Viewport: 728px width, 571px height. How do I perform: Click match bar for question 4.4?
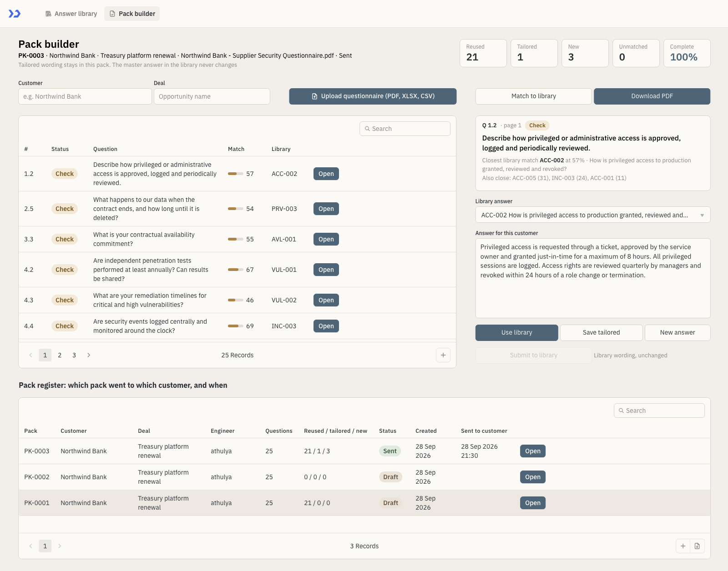[x=236, y=326]
